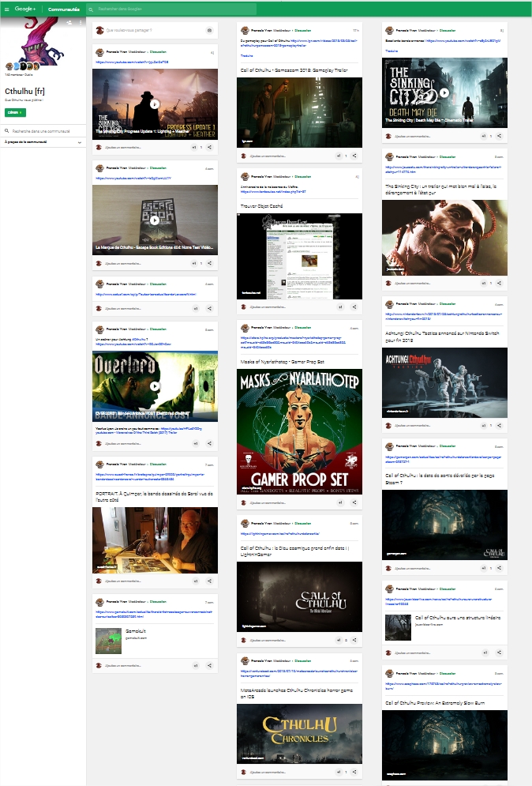Share the Masks of Nyarlathotep post
Viewport: 532px width, 786px height.
coord(354,502)
